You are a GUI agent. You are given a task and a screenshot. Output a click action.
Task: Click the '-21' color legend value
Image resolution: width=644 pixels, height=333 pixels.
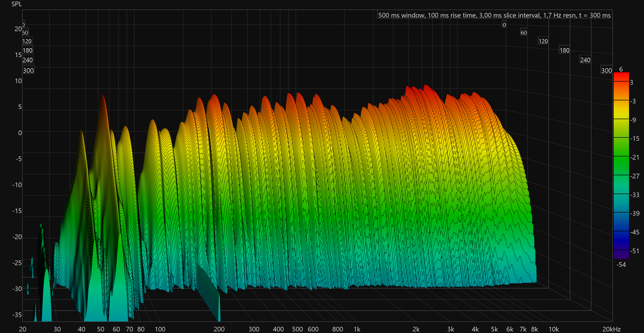tap(634, 158)
